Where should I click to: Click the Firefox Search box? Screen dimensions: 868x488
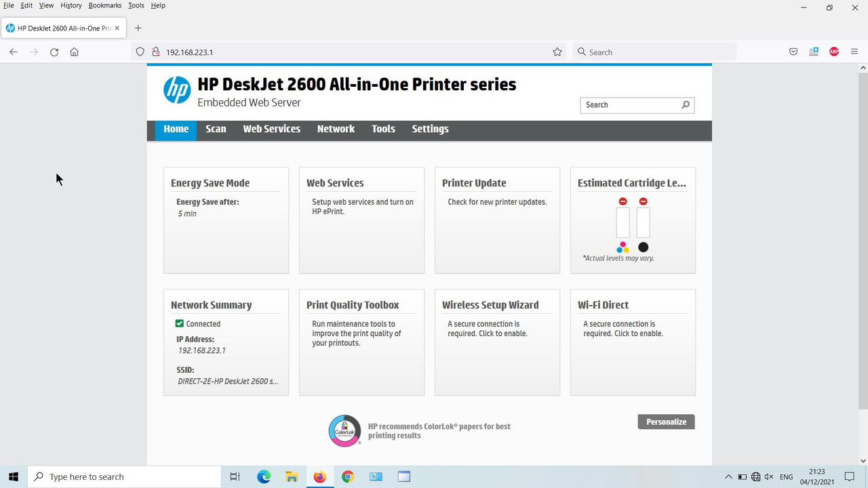pos(654,52)
